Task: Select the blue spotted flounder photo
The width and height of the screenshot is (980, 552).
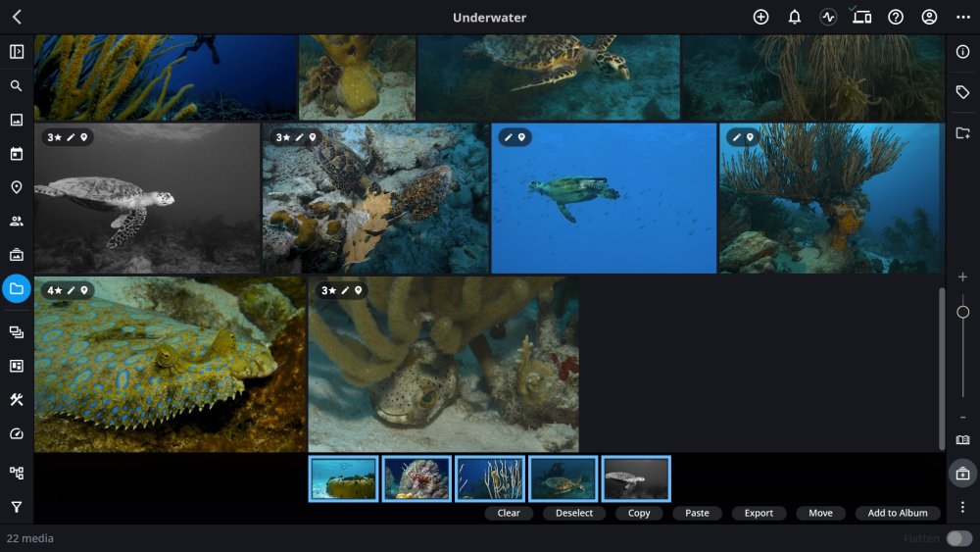Action: point(171,365)
